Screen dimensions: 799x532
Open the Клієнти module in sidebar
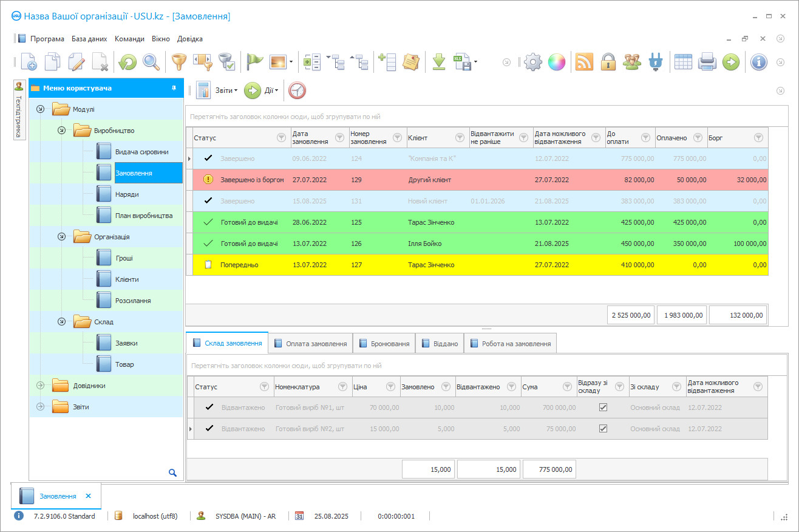coord(127,279)
